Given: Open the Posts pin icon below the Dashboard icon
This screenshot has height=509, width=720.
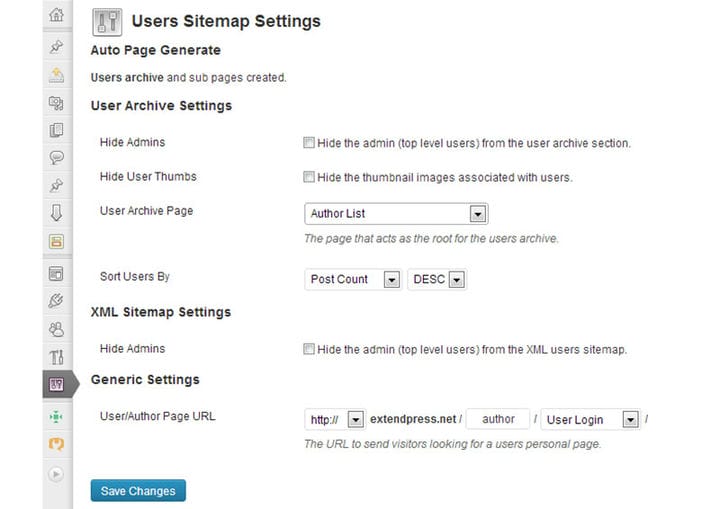Looking at the screenshot, I should [56, 46].
